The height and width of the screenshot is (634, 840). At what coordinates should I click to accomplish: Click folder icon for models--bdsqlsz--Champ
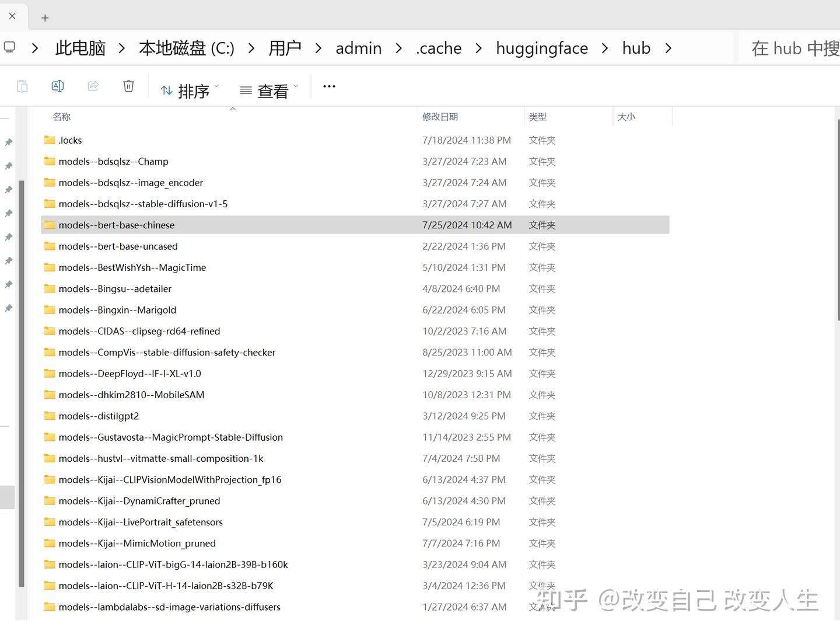pyautogui.click(x=50, y=161)
